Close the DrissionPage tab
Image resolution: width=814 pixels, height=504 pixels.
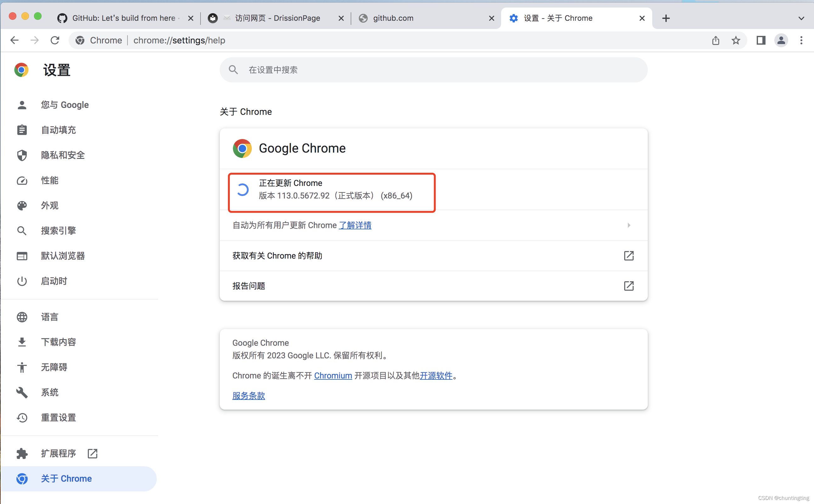(x=341, y=18)
